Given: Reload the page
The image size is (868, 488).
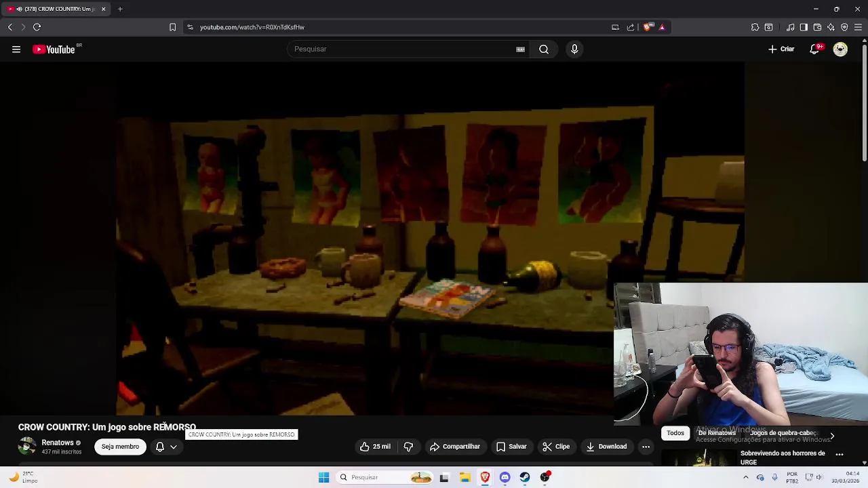Looking at the screenshot, I should [x=37, y=27].
